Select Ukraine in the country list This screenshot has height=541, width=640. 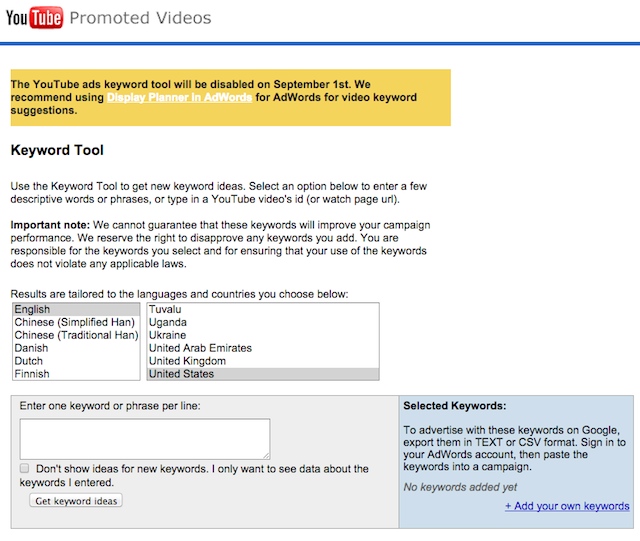pyautogui.click(x=263, y=335)
